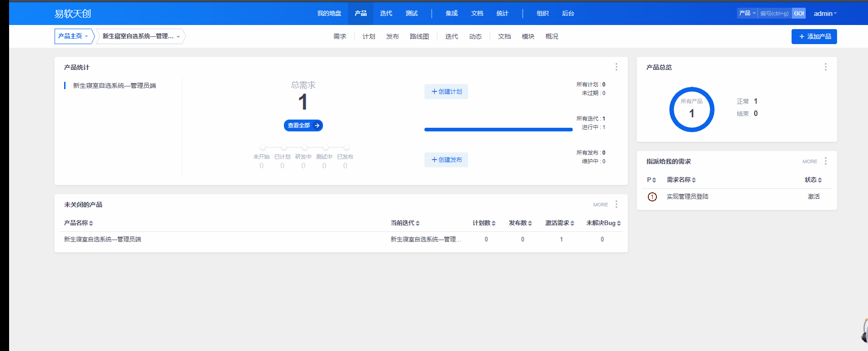Open the admin user dropdown
868x351 pixels.
point(825,14)
